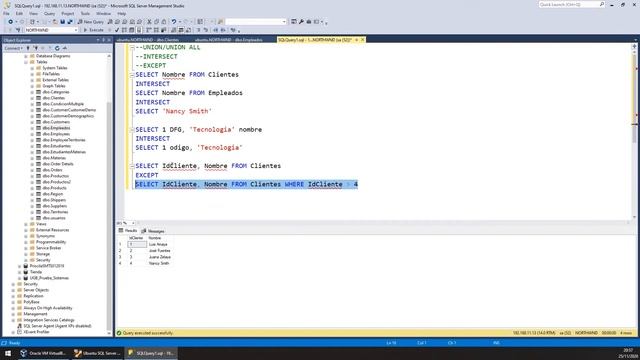
Task: Open the Edit menu
Action: coord(19,13)
